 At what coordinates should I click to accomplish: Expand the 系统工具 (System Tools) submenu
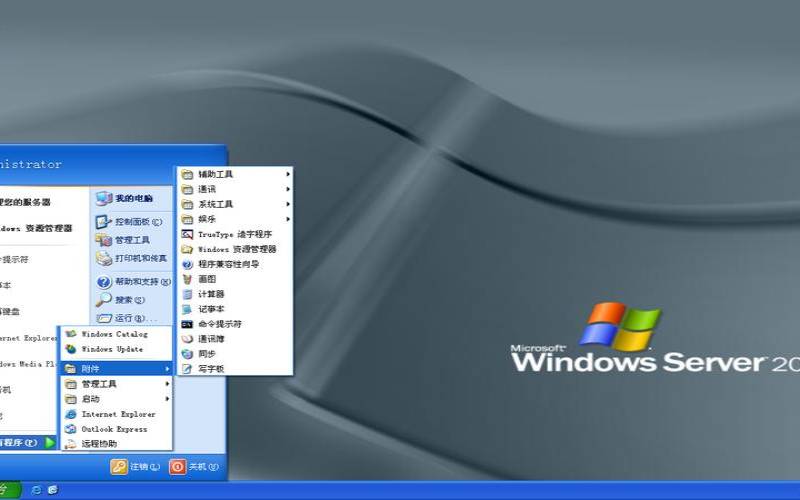(x=235, y=204)
